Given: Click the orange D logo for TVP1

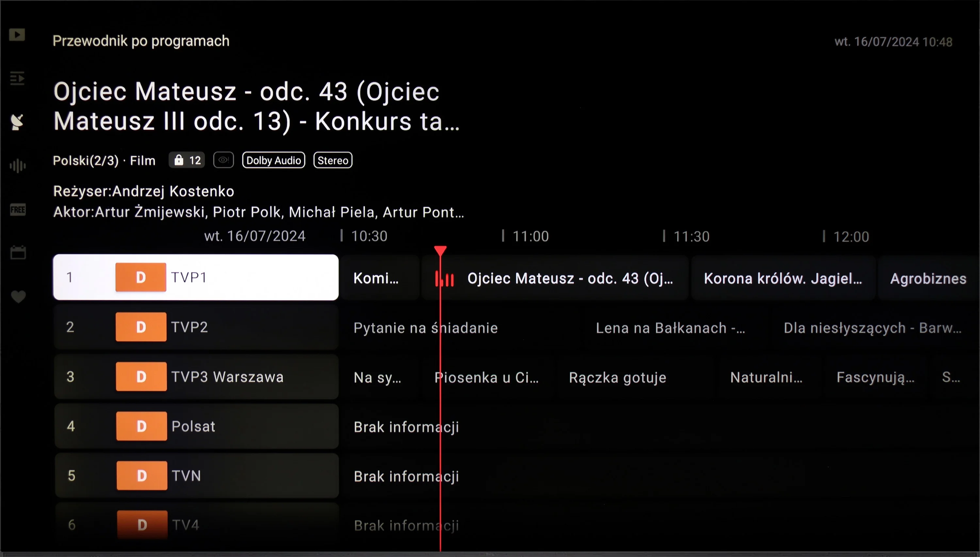Looking at the screenshot, I should (141, 277).
